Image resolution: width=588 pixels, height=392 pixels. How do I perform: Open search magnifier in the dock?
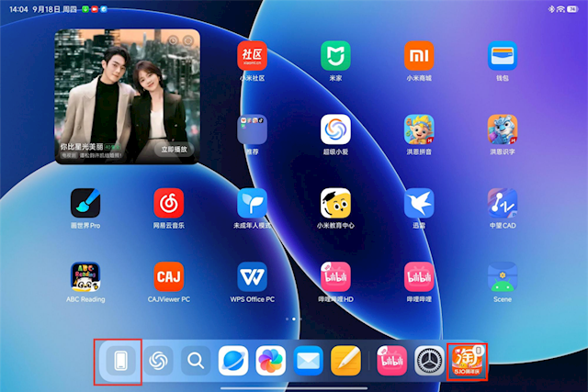click(x=195, y=361)
